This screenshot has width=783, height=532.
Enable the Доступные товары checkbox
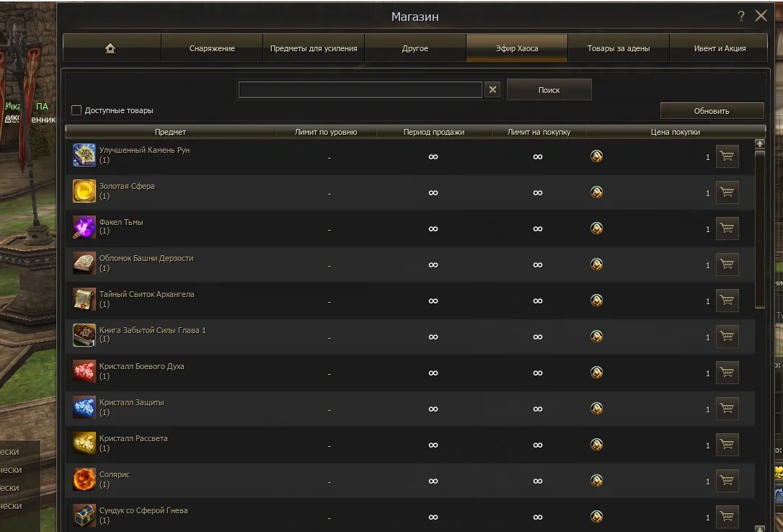click(76, 110)
